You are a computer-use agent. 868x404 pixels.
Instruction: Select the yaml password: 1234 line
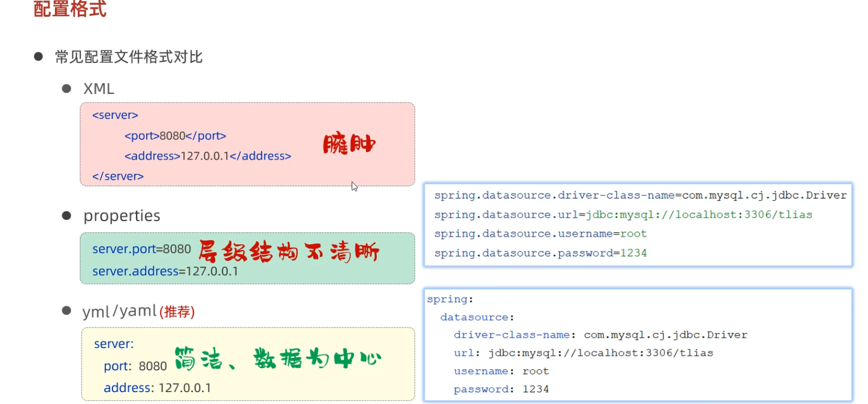click(x=501, y=389)
